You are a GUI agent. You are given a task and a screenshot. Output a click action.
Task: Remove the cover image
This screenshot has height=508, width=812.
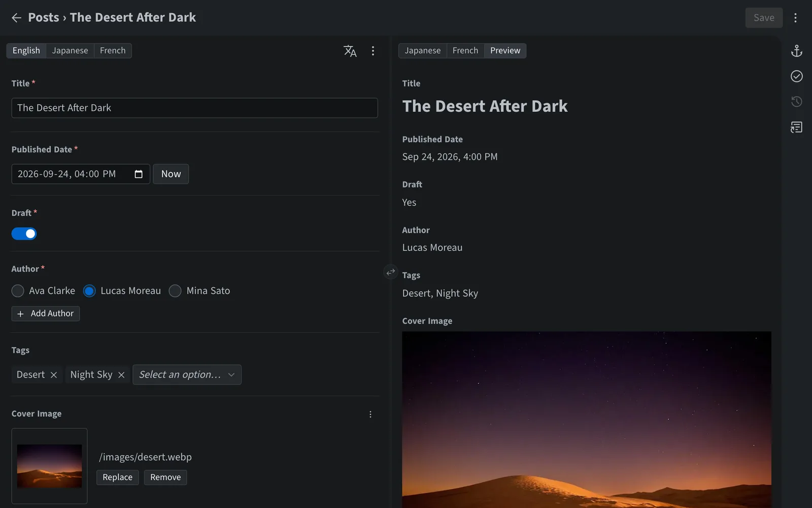click(x=165, y=478)
